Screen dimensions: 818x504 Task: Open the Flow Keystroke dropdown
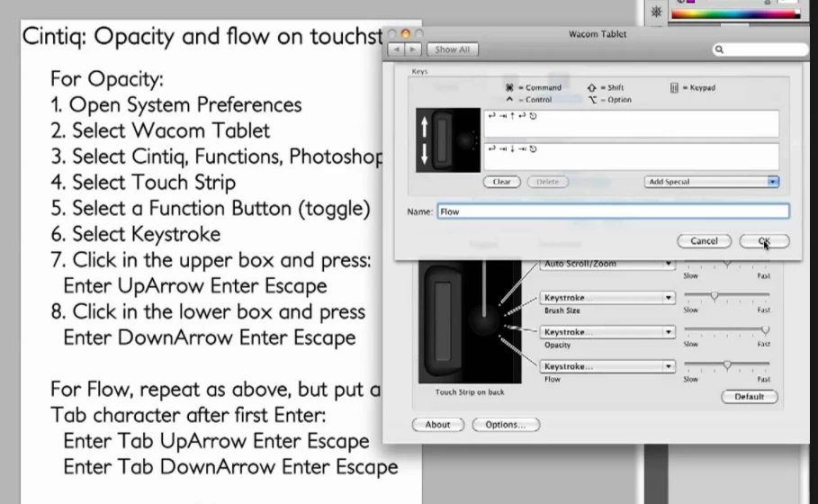click(607, 367)
